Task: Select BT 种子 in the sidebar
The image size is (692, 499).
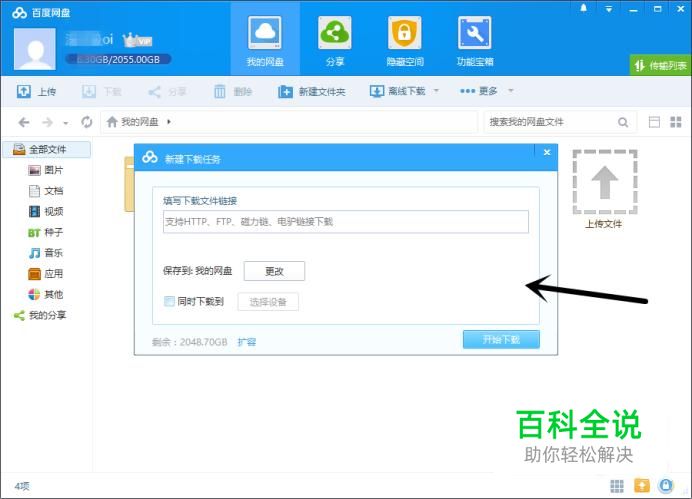Action: (46, 232)
